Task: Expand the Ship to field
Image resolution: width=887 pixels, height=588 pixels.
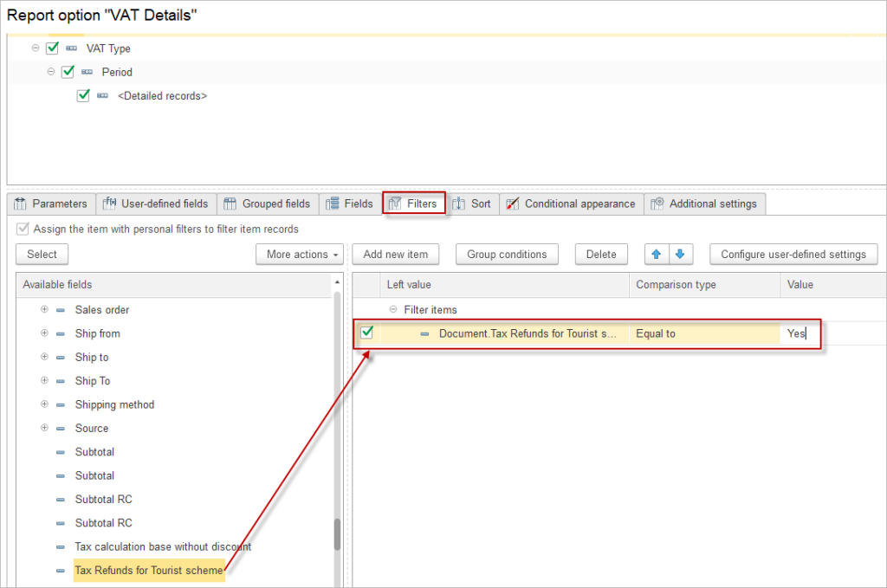Action: [x=44, y=357]
